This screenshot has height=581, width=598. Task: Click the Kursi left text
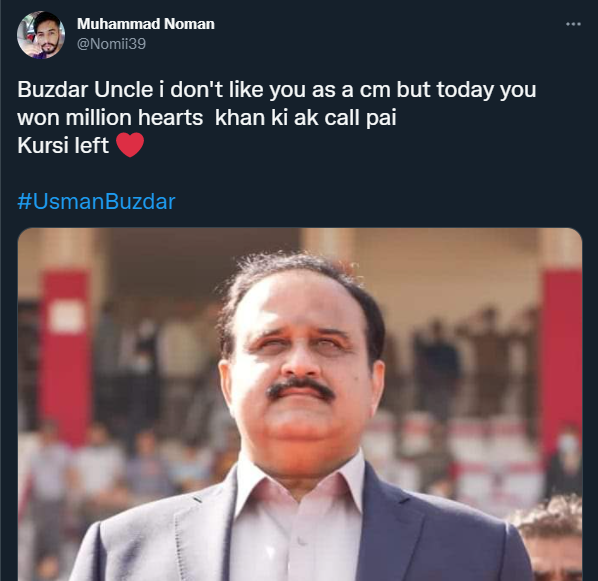[x=63, y=145]
